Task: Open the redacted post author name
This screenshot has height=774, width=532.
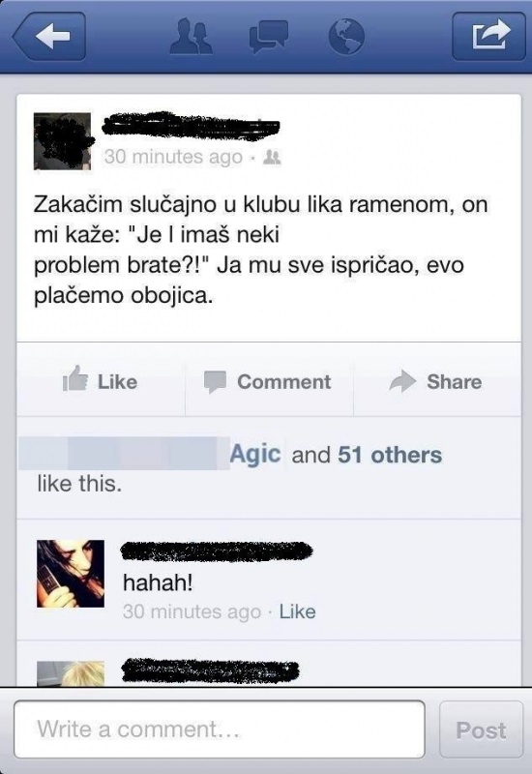Action: [191, 126]
